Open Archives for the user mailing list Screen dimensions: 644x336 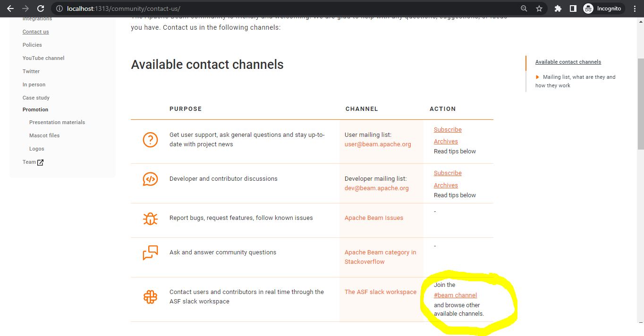pyautogui.click(x=446, y=142)
